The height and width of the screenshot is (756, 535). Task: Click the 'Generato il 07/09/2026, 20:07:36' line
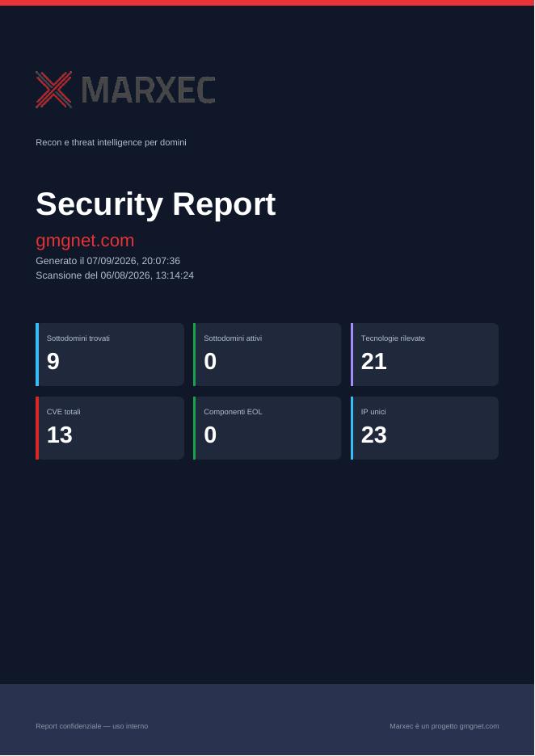[108, 261]
